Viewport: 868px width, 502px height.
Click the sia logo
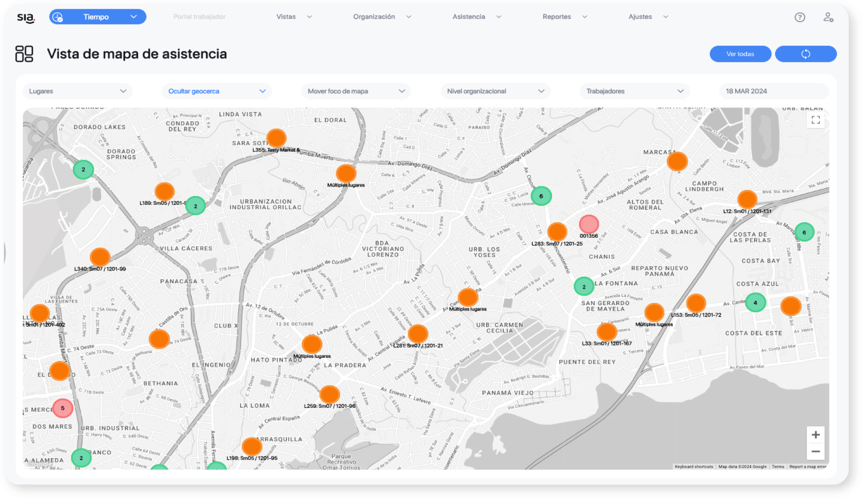tap(25, 18)
